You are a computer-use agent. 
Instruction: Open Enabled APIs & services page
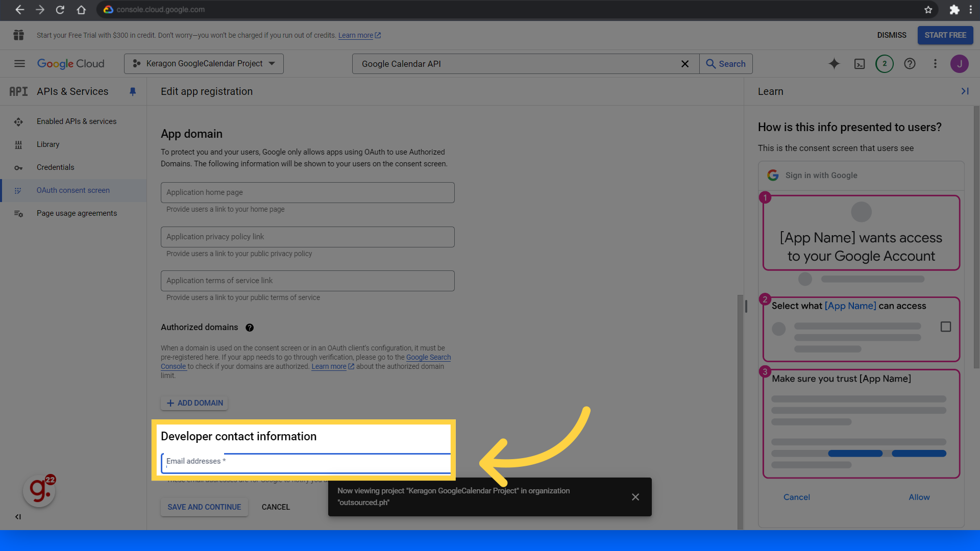tap(77, 121)
